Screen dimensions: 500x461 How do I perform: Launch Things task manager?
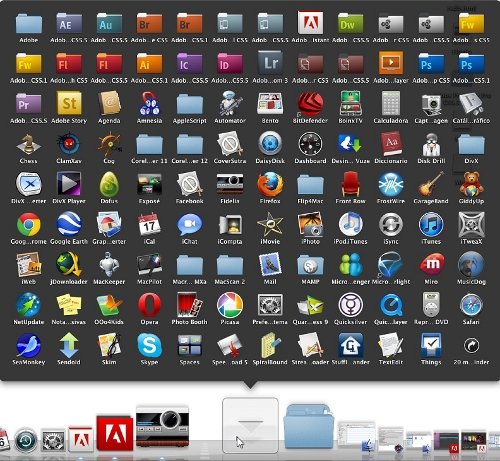[431, 346]
